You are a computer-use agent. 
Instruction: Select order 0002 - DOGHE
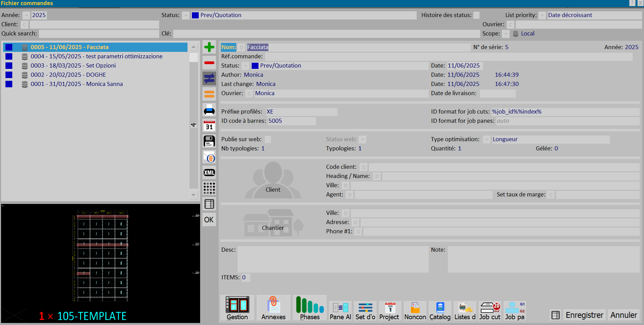click(x=95, y=75)
